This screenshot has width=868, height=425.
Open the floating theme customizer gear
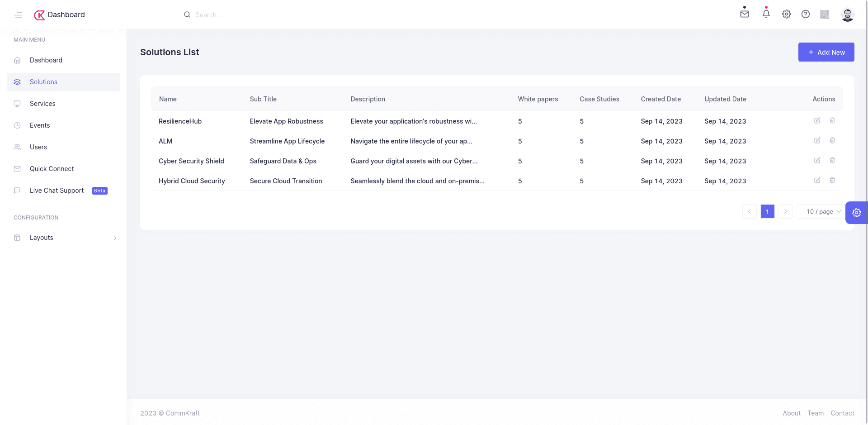pos(856,213)
